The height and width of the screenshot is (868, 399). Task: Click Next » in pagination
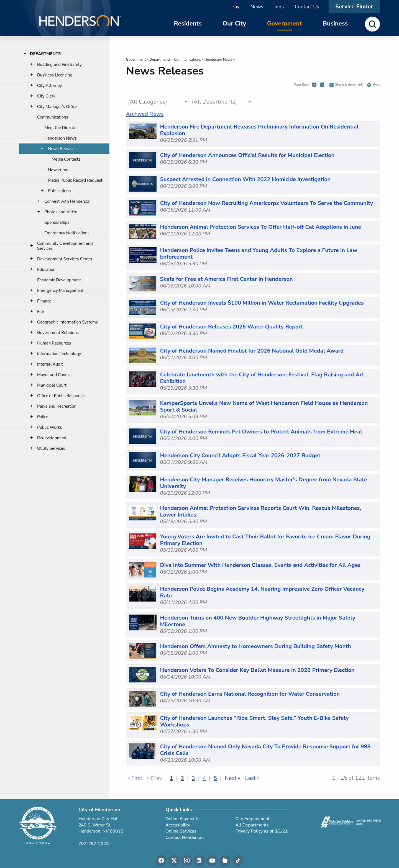click(x=232, y=778)
